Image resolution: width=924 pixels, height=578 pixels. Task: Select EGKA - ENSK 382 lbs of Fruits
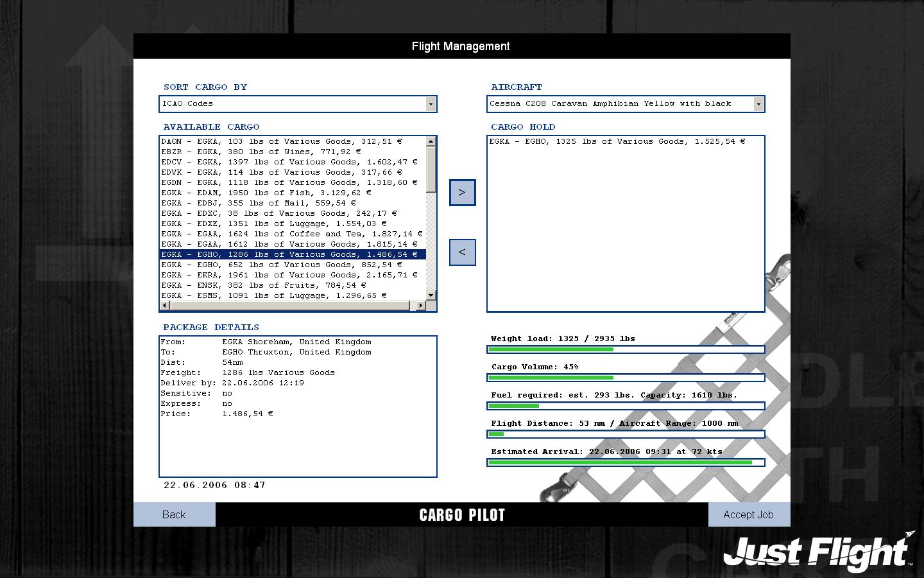[x=293, y=285]
